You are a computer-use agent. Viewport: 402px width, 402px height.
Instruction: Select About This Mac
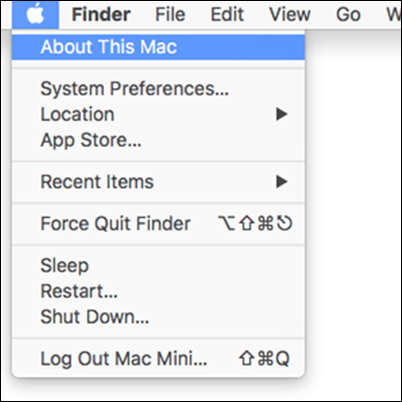[158, 47]
